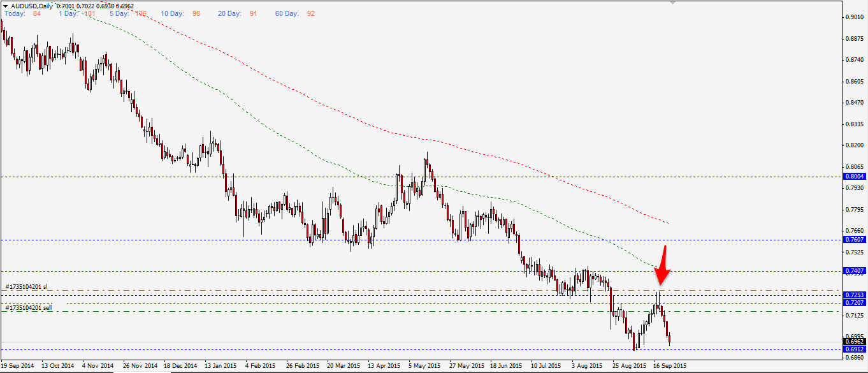Click the '18 Jun 2015' date on time axis

pyautogui.click(x=507, y=367)
